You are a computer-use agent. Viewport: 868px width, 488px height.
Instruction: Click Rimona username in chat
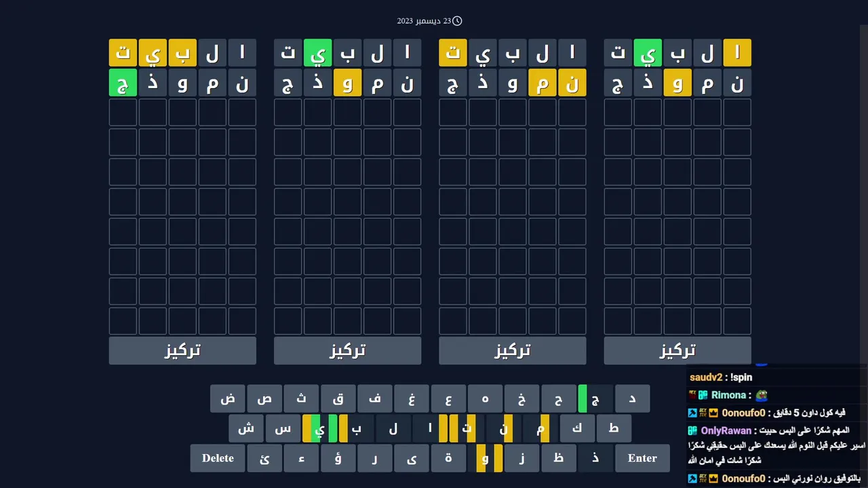click(x=728, y=395)
